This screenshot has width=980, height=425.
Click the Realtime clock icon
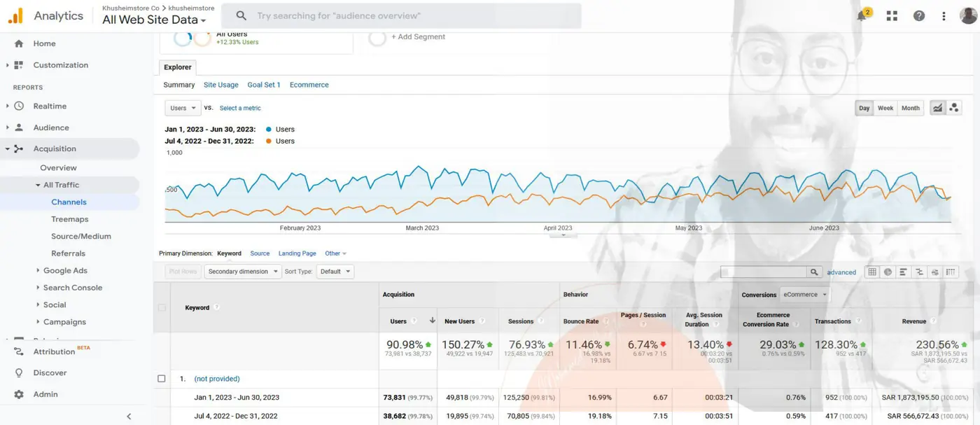pyautogui.click(x=19, y=106)
